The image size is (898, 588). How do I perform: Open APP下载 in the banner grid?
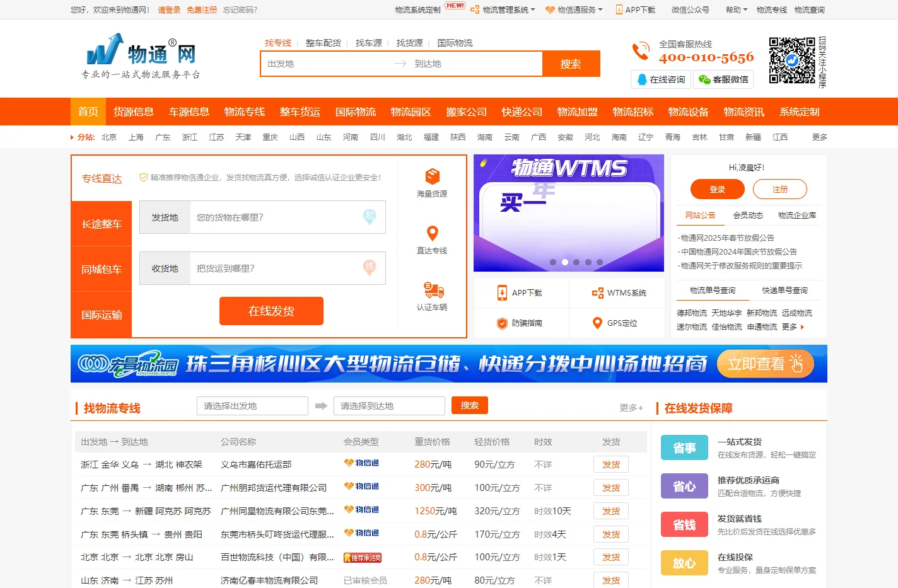point(521,292)
